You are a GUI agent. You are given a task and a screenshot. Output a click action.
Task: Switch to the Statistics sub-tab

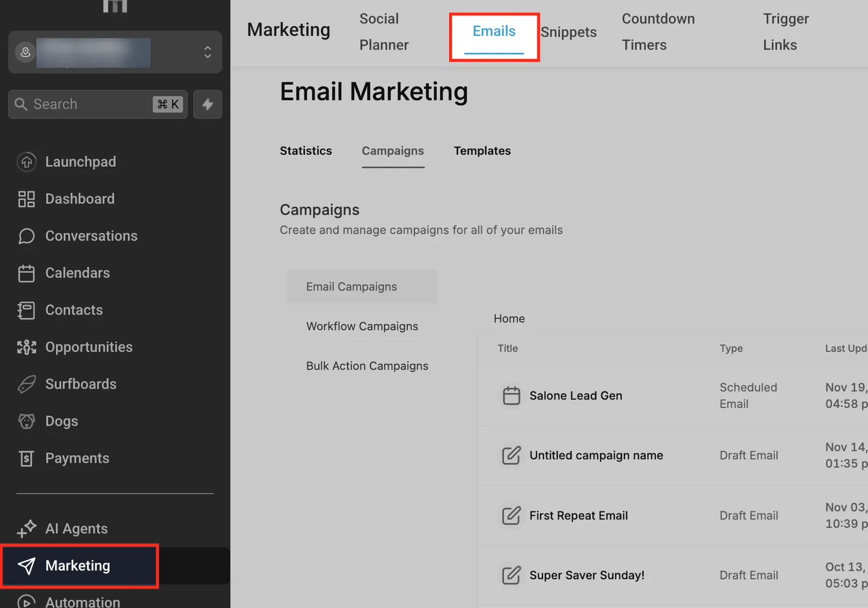tap(306, 151)
